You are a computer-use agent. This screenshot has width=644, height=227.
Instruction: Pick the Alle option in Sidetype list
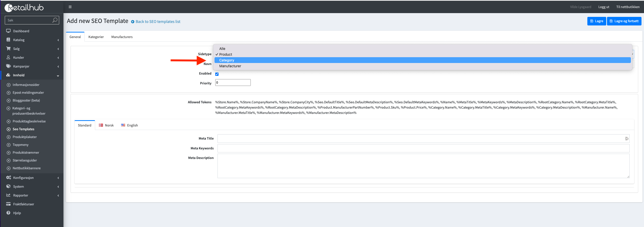pyautogui.click(x=222, y=49)
